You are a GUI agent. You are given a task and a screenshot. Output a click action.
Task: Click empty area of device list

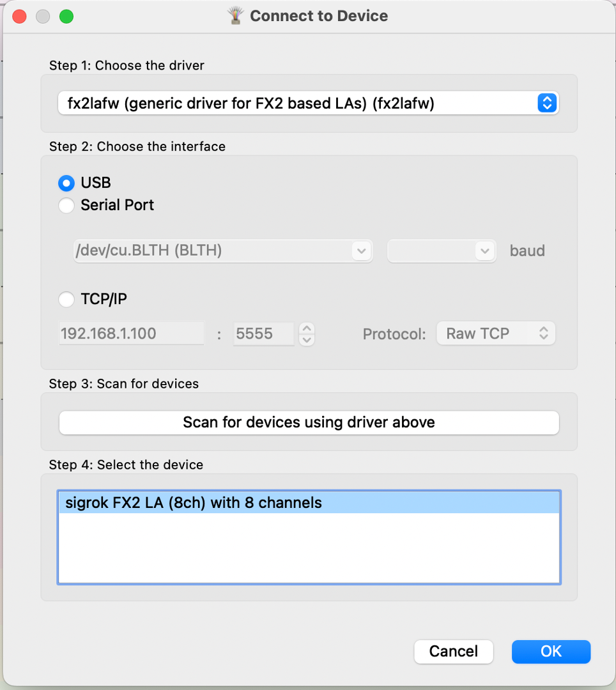309,549
